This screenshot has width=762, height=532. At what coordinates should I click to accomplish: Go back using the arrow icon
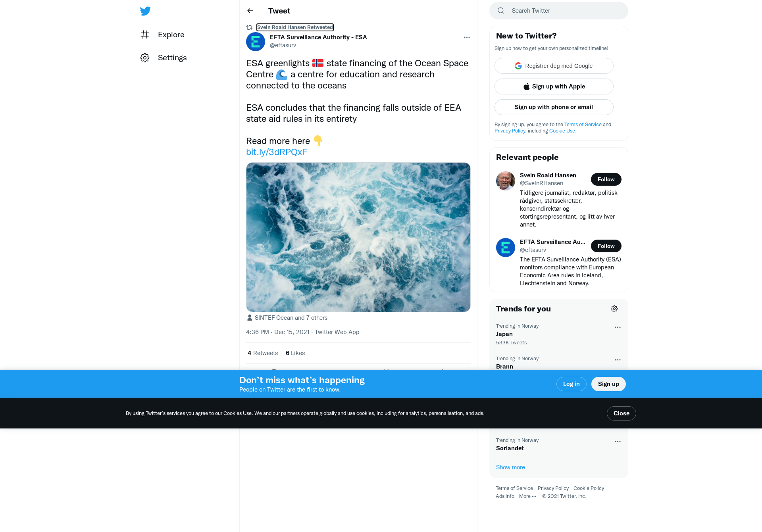(x=250, y=11)
